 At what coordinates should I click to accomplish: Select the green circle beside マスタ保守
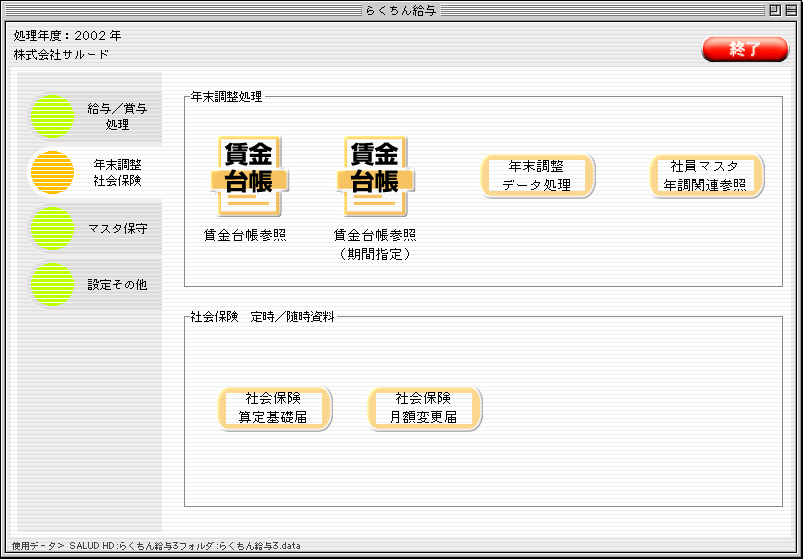pos(52,228)
